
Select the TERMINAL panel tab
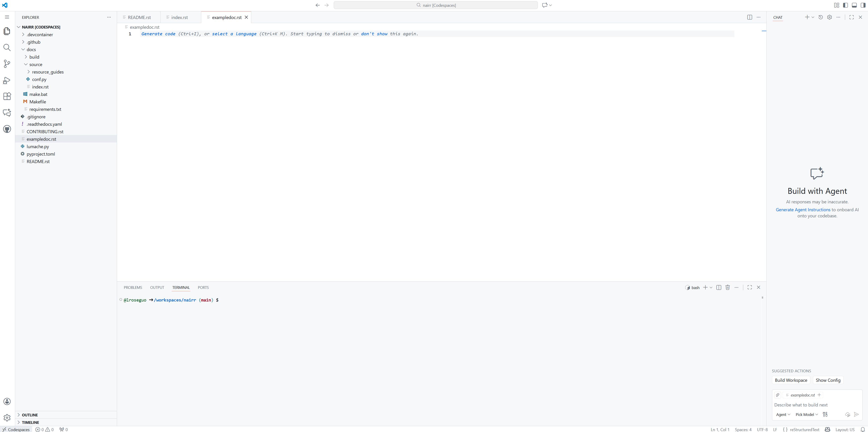pos(181,287)
